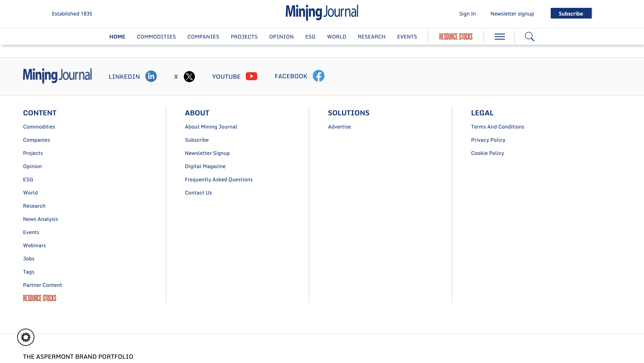Open the Facebook round icon
The image size is (644, 363).
coord(319,76)
